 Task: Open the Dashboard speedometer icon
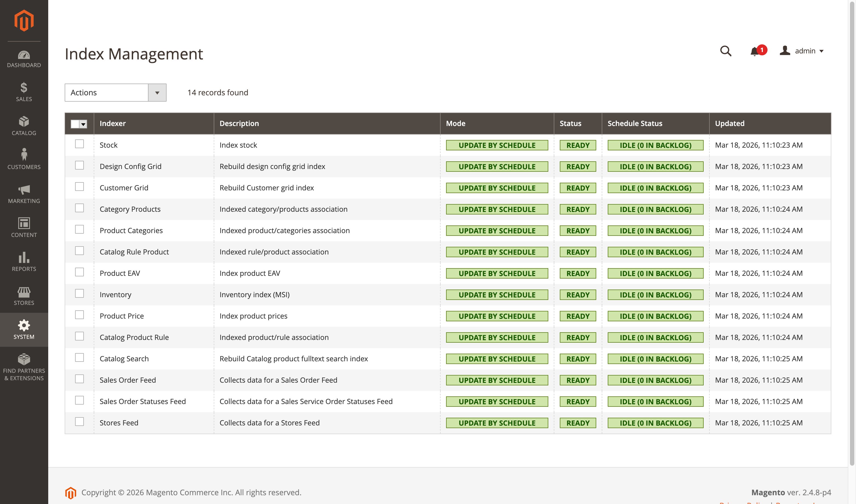click(x=24, y=55)
